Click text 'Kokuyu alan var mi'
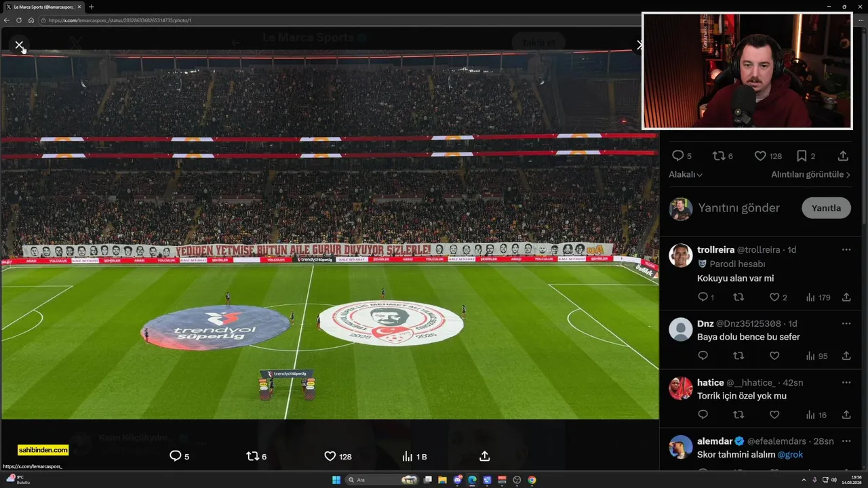 735,278
